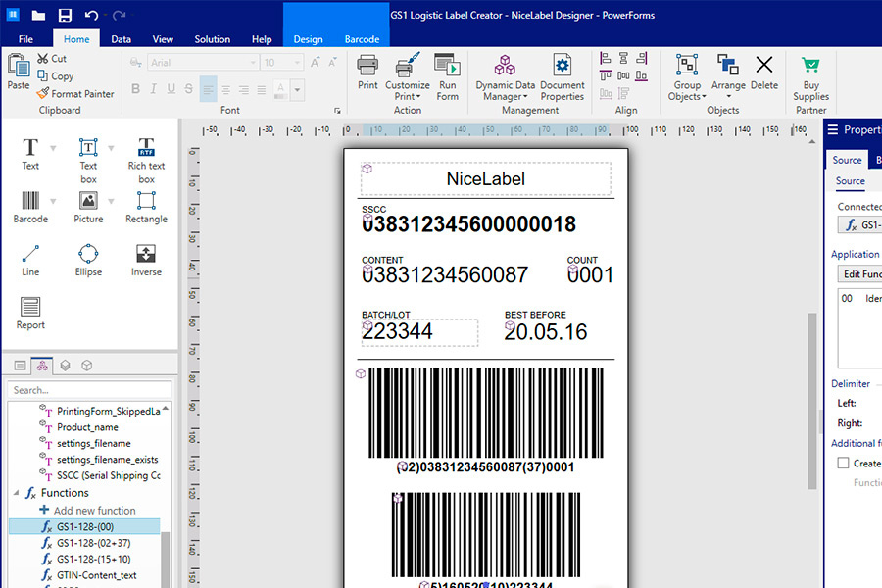The width and height of the screenshot is (882, 588).
Task: Switch to the View ribbon tab
Action: [x=163, y=39]
